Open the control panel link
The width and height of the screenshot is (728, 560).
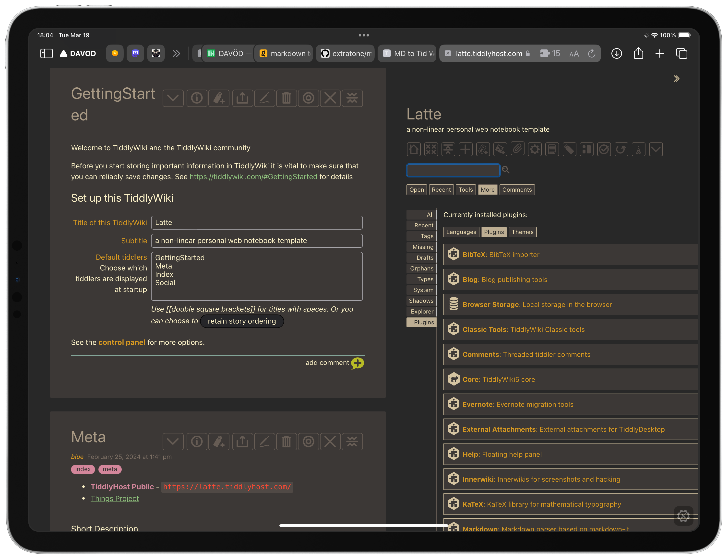click(122, 342)
